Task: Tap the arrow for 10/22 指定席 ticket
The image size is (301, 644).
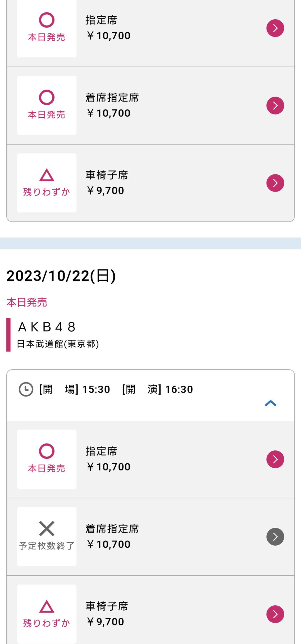Action: tap(275, 459)
